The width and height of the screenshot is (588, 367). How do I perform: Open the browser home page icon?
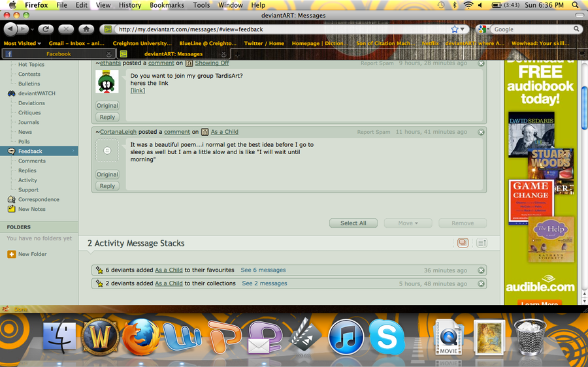click(86, 29)
